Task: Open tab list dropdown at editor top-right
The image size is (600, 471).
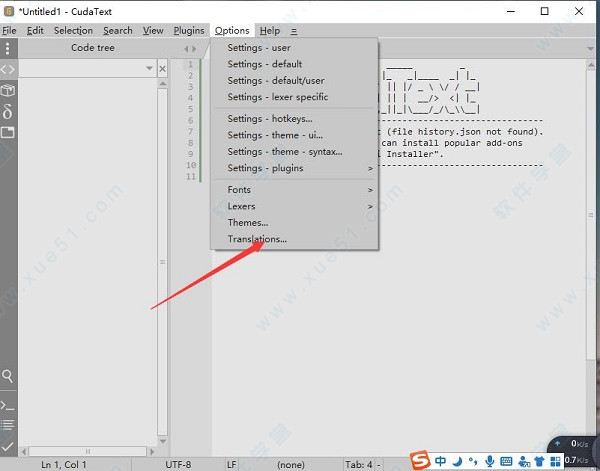Action: tap(590, 49)
